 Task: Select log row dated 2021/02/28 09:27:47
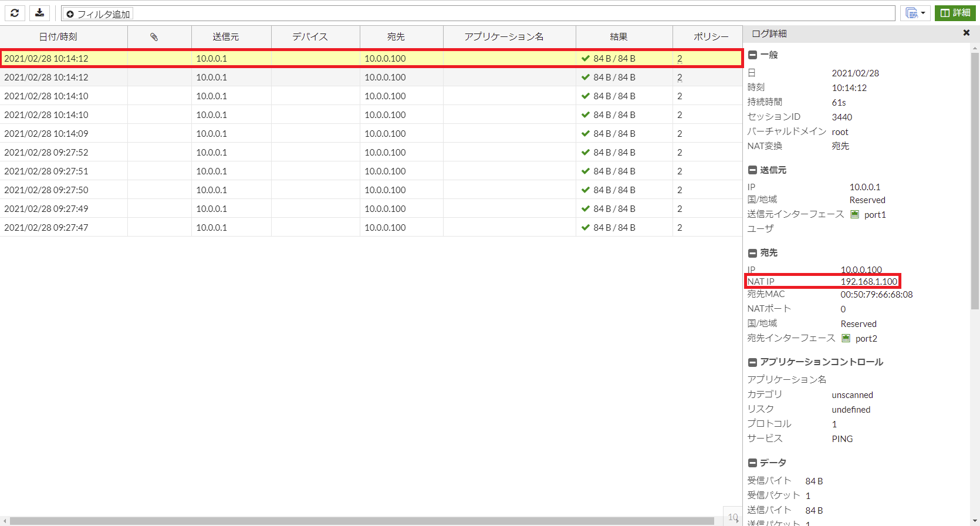click(371, 227)
